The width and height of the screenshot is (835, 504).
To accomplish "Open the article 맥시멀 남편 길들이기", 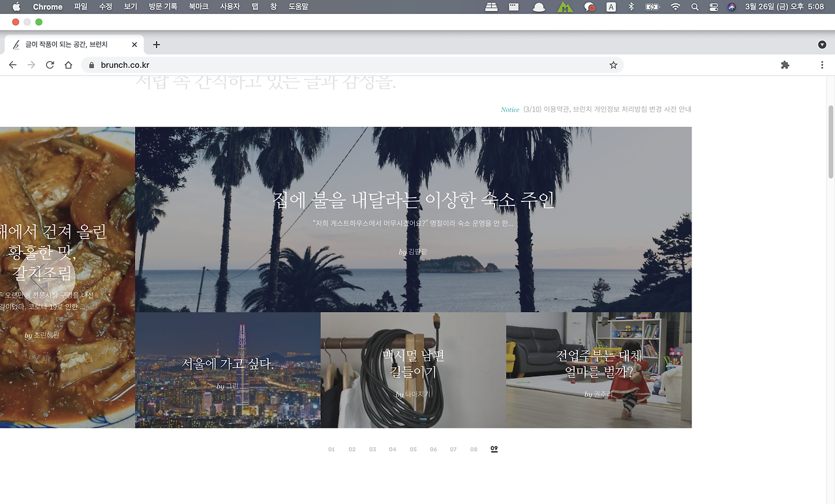I will tap(413, 364).
